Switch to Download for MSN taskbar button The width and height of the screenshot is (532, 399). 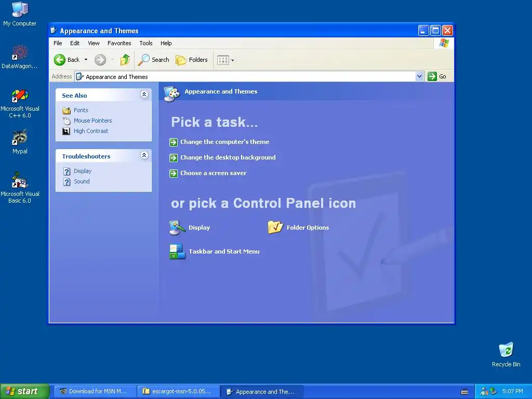click(95, 391)
